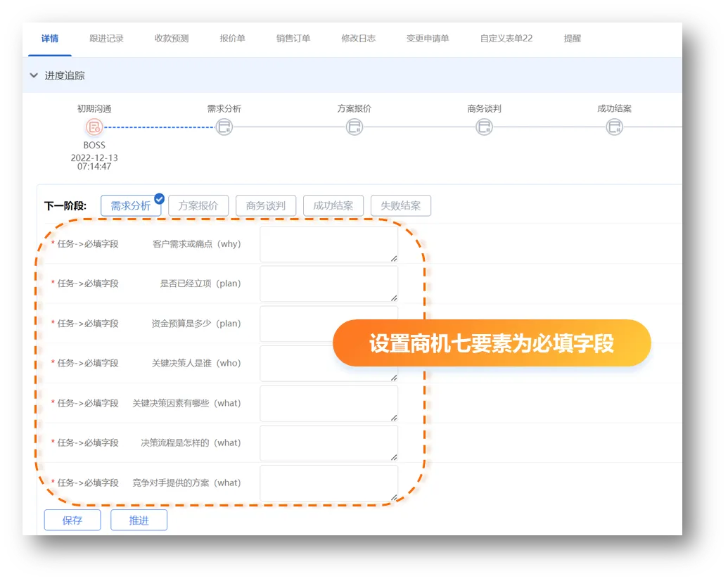Click the 商务谈判 stage icon in timeline
728x581 pixels.
[x=484, y=127]
